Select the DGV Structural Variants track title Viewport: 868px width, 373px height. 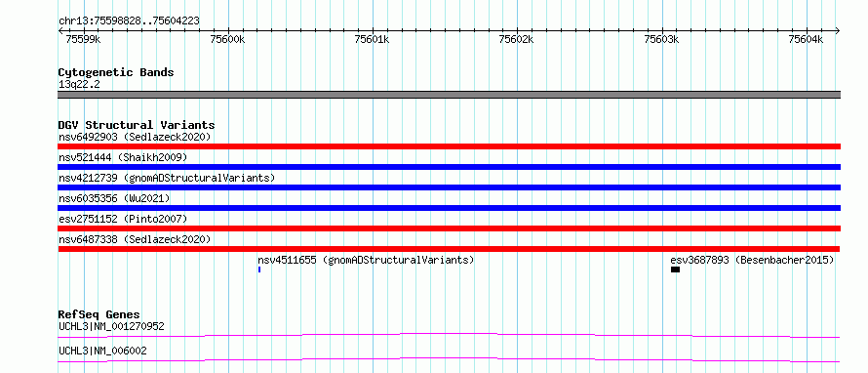pos(137,125)
